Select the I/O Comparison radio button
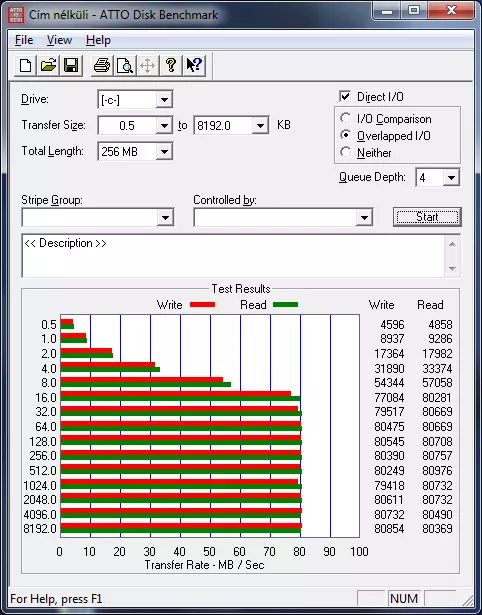 pos(346,118)
